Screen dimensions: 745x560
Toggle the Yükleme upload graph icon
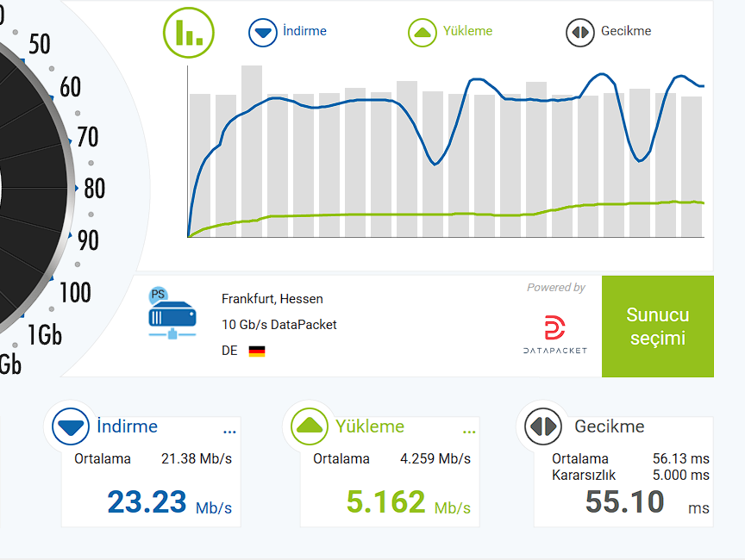(423, 33)
